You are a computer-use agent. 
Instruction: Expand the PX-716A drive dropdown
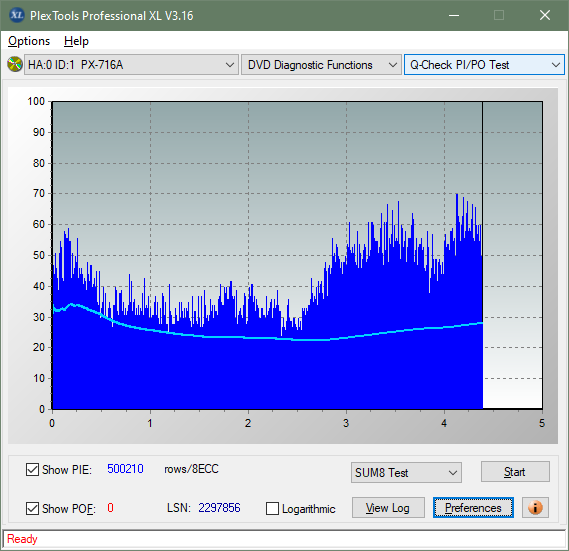(131, 65)
